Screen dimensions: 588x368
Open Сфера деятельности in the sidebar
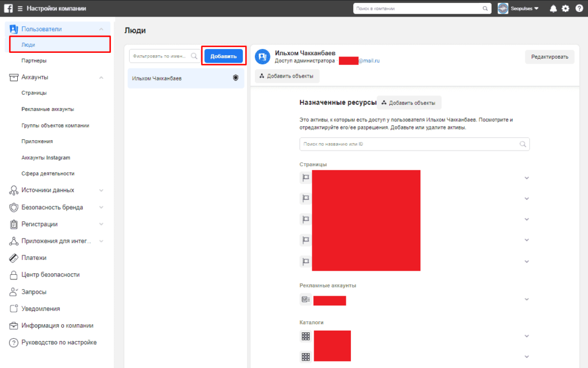[48, 174]
